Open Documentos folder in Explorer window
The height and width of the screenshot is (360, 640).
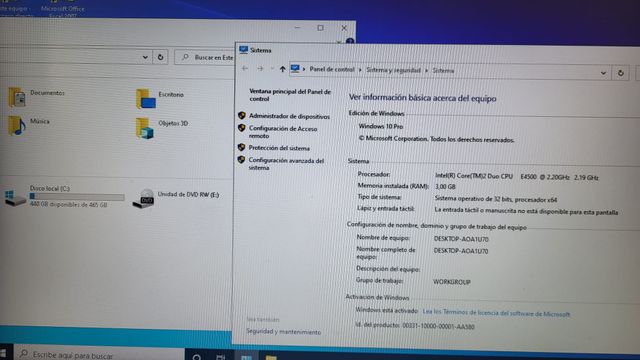pos(37,97)
